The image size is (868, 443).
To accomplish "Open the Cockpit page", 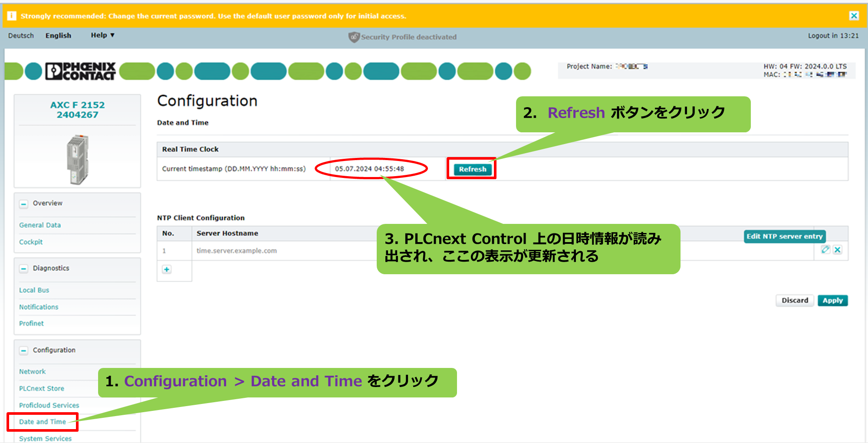I will pyautogui.click(x=31, y=242).
